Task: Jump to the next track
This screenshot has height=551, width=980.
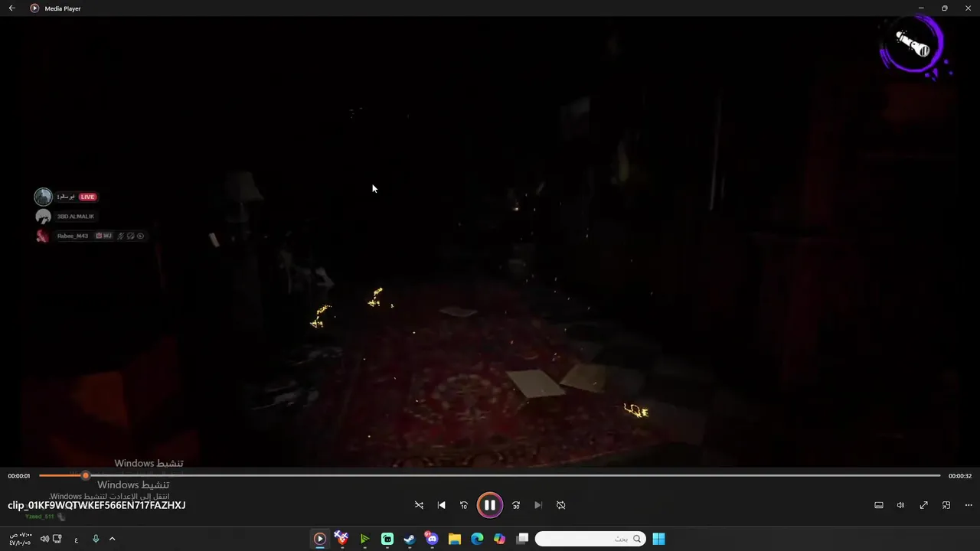Action: pos(538,505)
